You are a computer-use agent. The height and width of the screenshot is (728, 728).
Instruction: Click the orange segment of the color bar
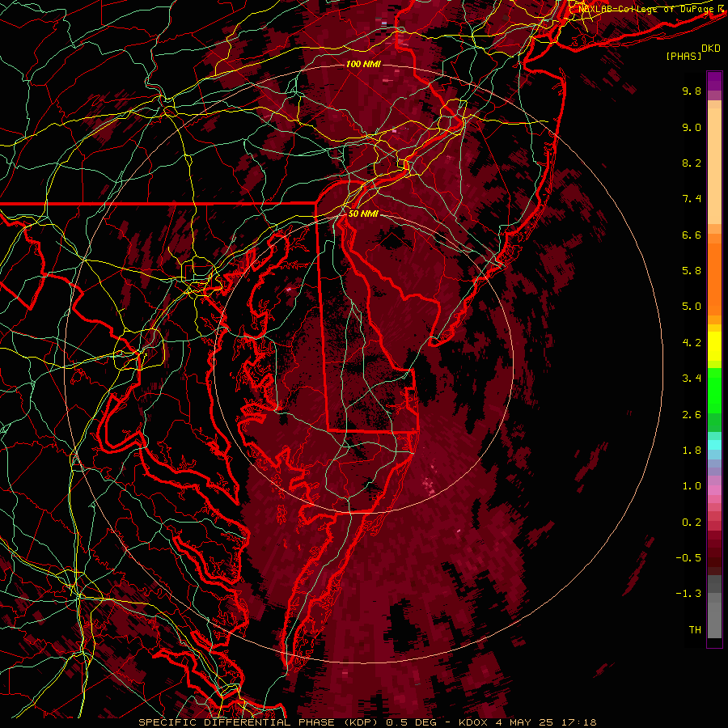click(x=714, y=279)
